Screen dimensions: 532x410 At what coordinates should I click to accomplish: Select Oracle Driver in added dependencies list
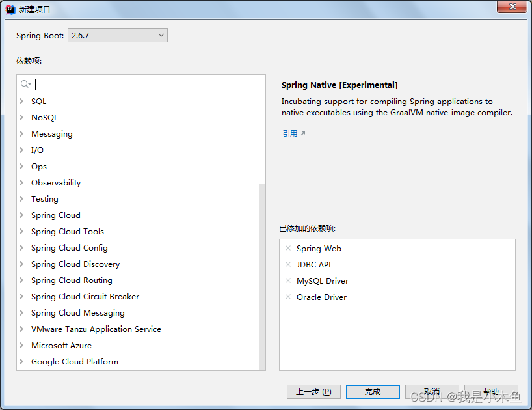[x=321, y=297]
